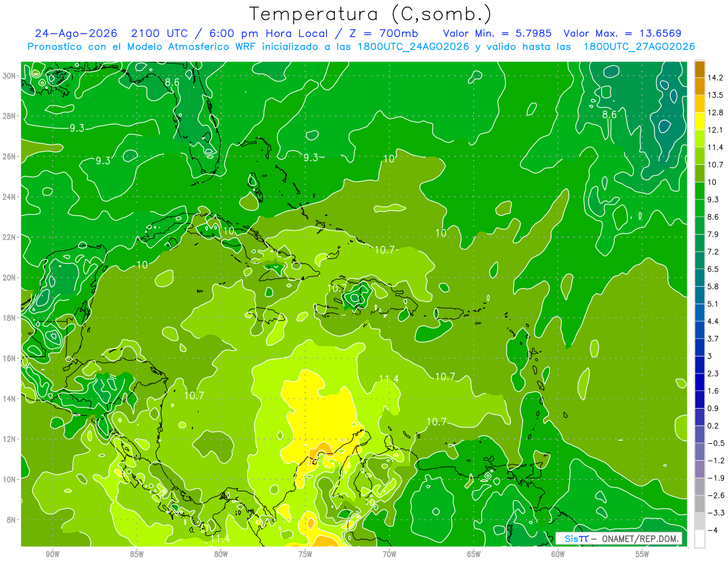Click the '8N' latitude axis label
This screenshot has width=728, height=562.
[x=12, y=520]
